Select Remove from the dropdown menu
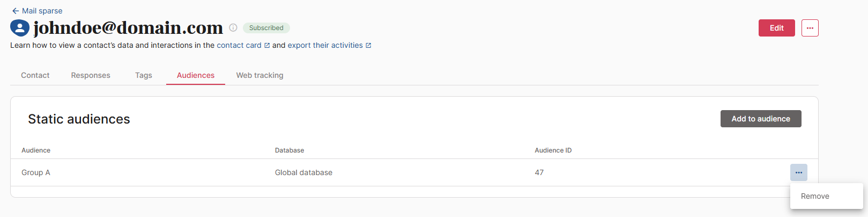Image resolution: width=868 pixels, height=217 pixels. (815, 196)
